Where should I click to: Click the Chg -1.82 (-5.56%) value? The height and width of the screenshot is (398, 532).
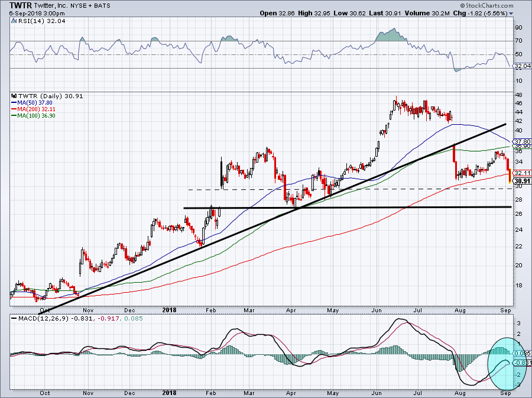[x=480, y=13]
